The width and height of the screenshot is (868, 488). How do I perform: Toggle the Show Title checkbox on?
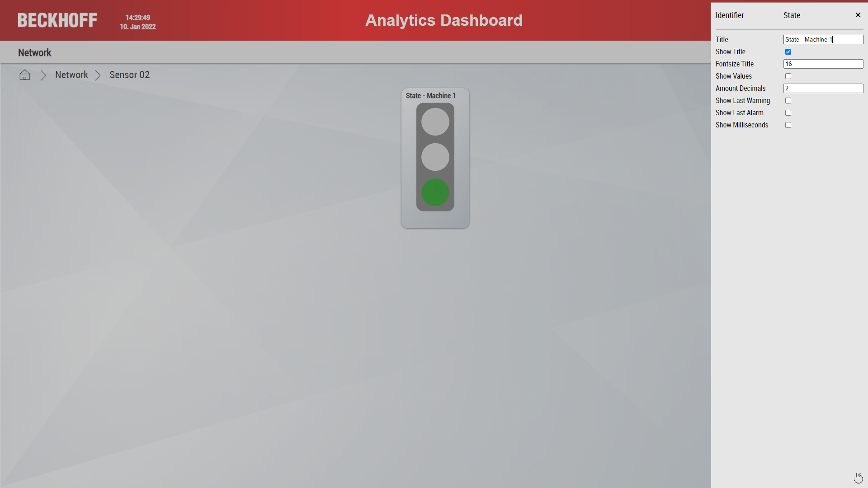coord(788,52)
